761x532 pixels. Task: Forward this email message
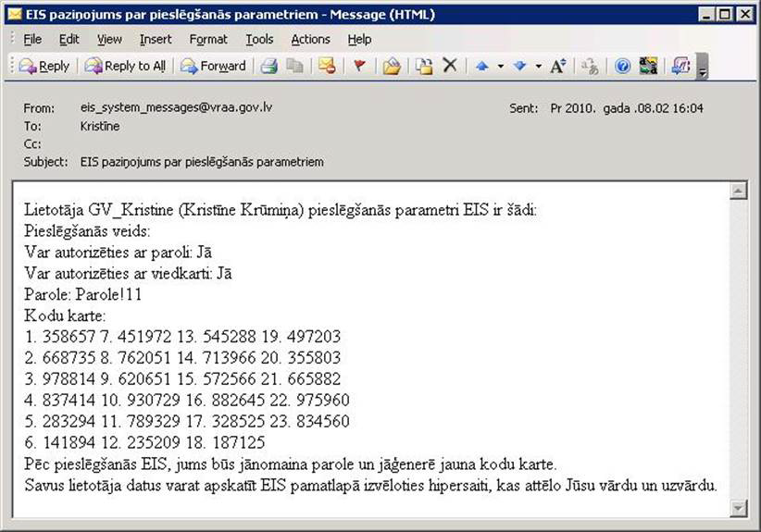(213, 66)
